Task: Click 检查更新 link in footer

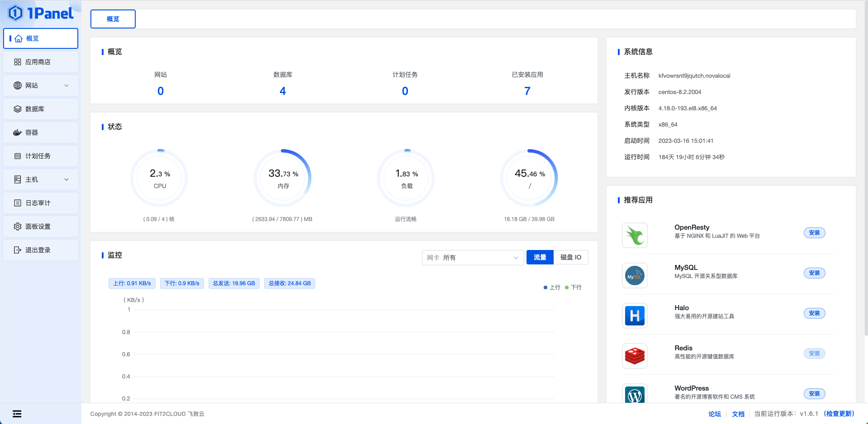Action: (839, 414)
